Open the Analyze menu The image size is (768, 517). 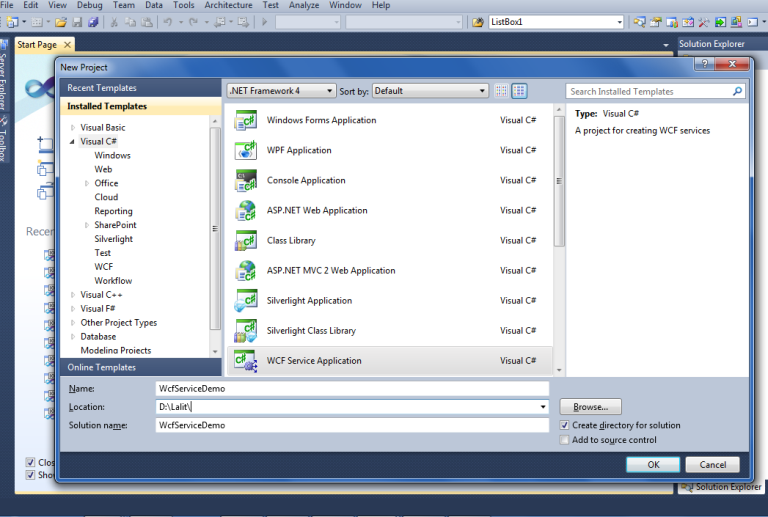[x=304, y=5]
